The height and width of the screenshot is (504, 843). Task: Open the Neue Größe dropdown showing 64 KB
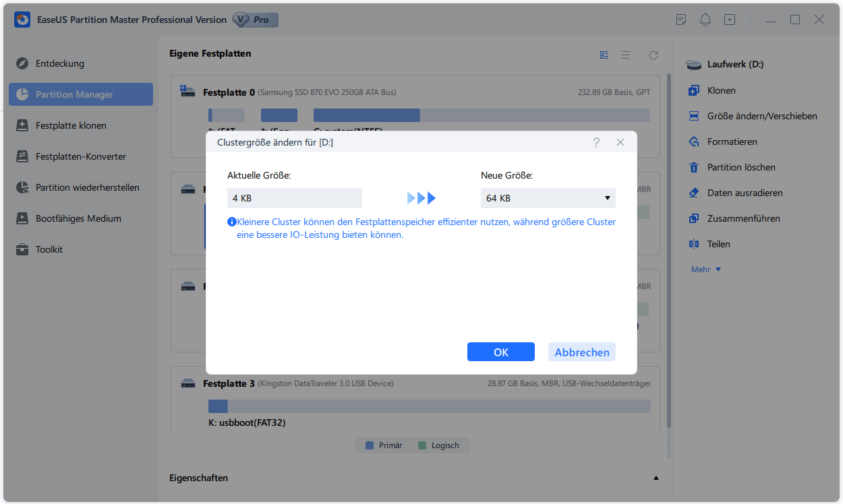coord(548,198)
